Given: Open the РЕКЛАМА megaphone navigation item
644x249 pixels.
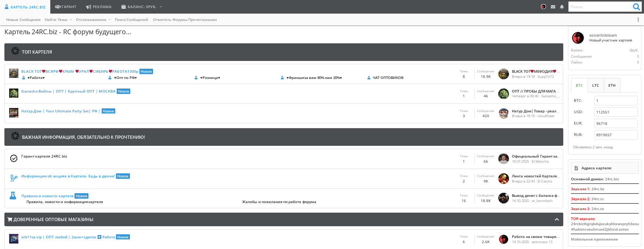Looking at the screenshot, I should coord(99,7).
